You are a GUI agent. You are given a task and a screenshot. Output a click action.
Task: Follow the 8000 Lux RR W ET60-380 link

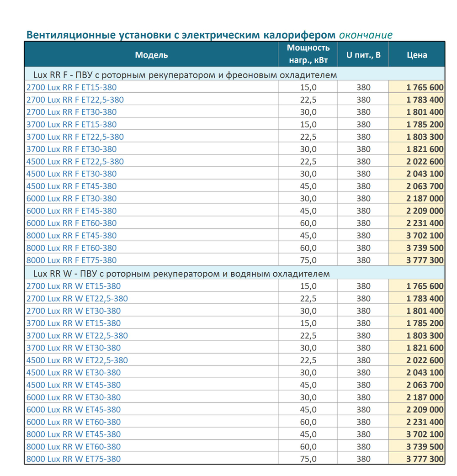coord(74,447)
